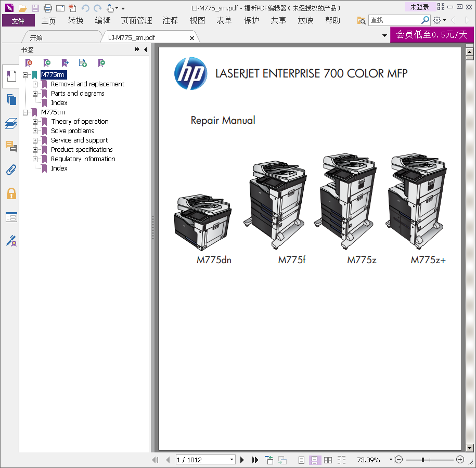
Task: Open the 文件 menu
Action: 18,21
